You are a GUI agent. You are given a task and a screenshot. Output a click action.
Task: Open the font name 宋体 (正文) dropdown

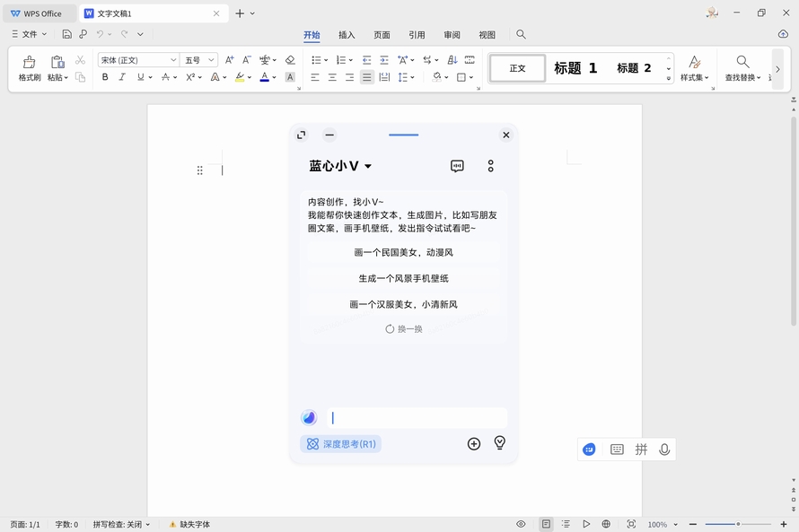[x=173, y=60]
